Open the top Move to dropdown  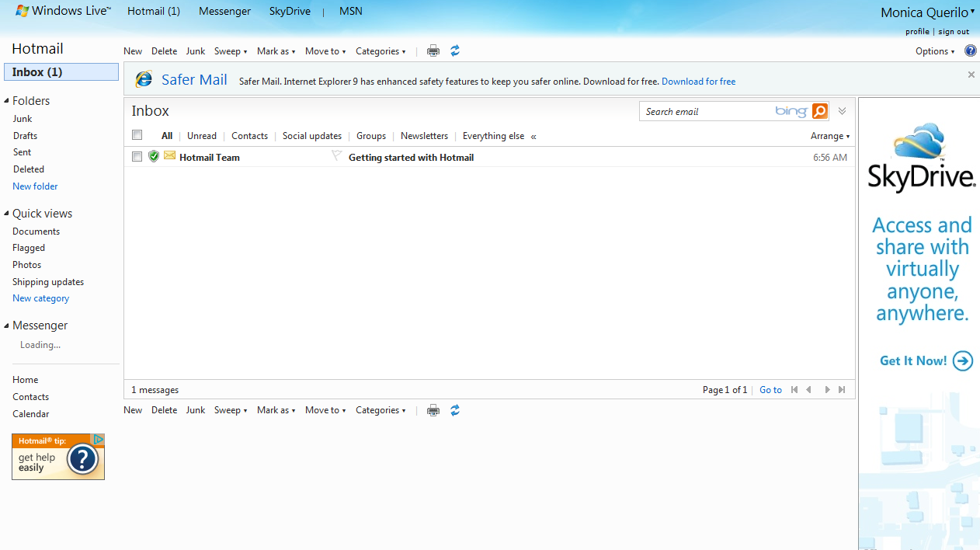[325, 51]
